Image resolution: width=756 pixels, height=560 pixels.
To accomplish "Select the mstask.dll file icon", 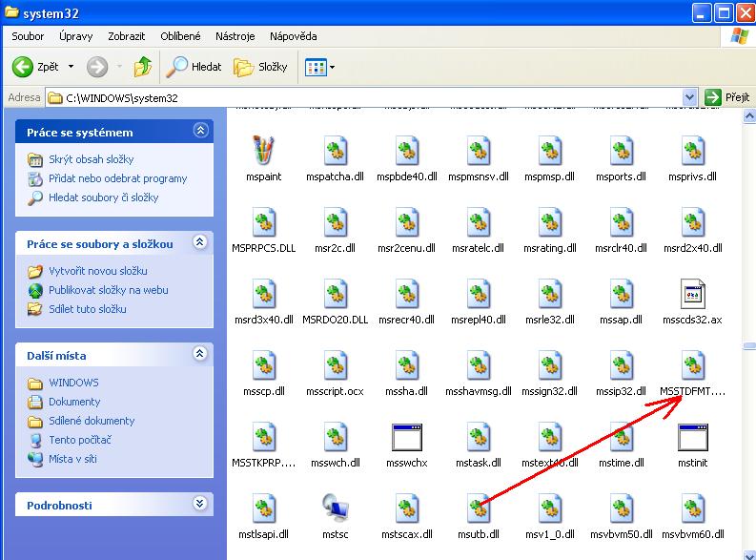I will click(479, 437).
